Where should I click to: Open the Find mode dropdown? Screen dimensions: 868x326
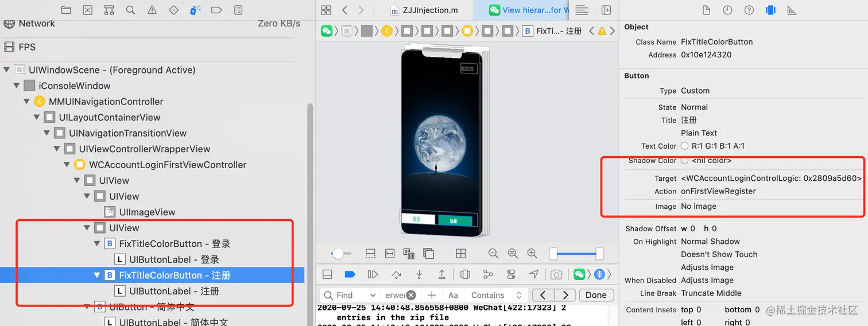[x=350, y=295]
